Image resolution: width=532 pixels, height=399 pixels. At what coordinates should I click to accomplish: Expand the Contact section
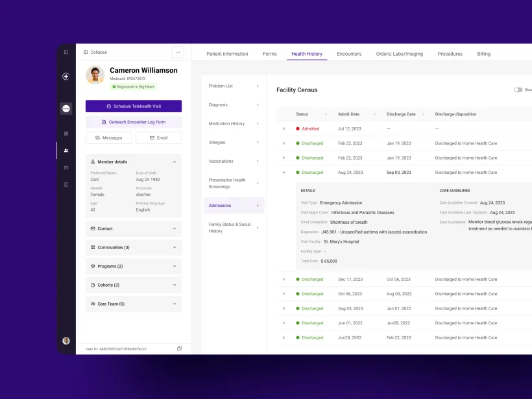(x=133, y=228)
